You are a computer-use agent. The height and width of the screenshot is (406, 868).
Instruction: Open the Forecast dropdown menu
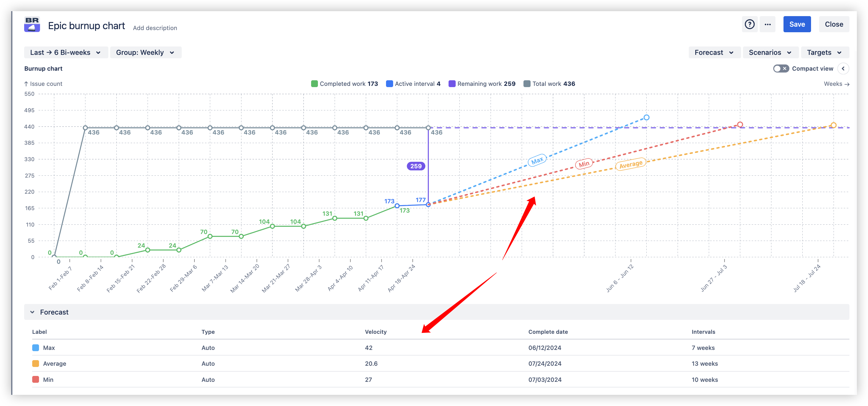(714, 52)
